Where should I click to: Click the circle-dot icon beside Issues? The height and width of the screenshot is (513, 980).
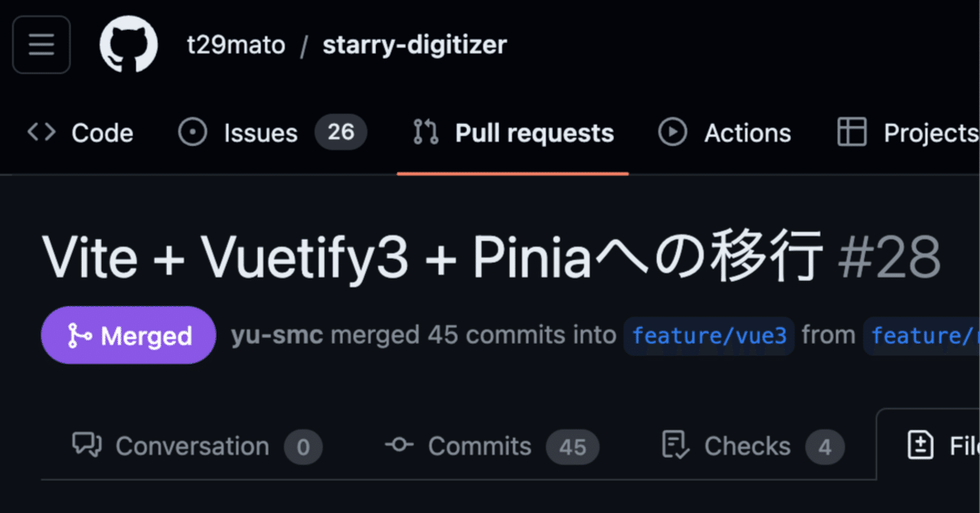(x=192, y=132)
